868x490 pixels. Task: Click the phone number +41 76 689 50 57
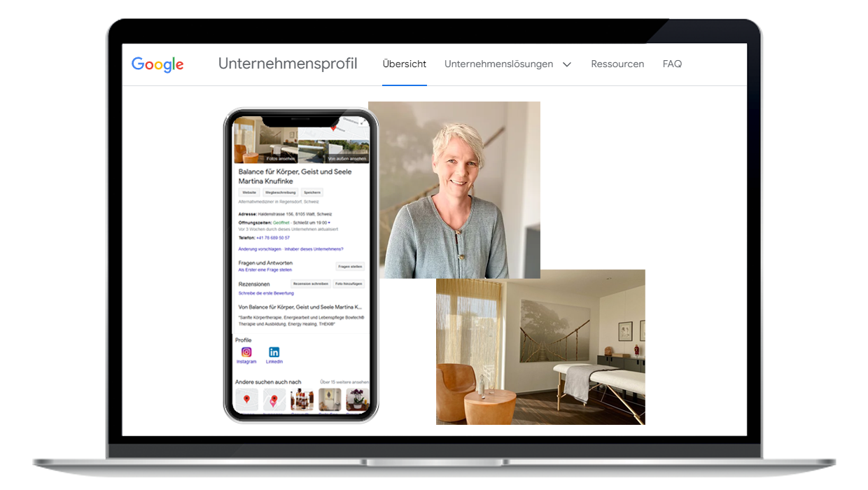(272, 238)
